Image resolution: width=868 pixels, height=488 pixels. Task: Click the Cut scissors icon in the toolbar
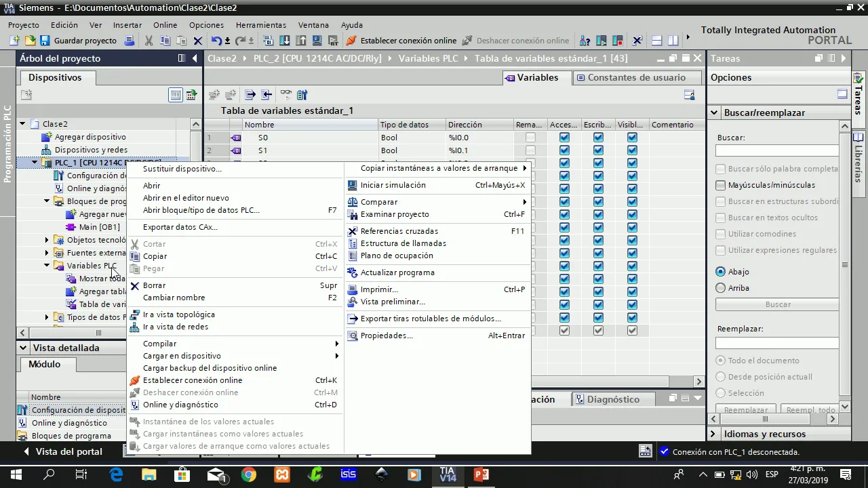point(149,41)
